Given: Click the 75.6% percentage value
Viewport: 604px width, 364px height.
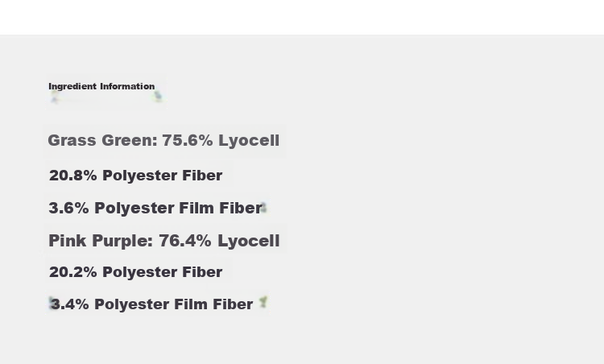Looking at the screenshot, I should [187, 141].
